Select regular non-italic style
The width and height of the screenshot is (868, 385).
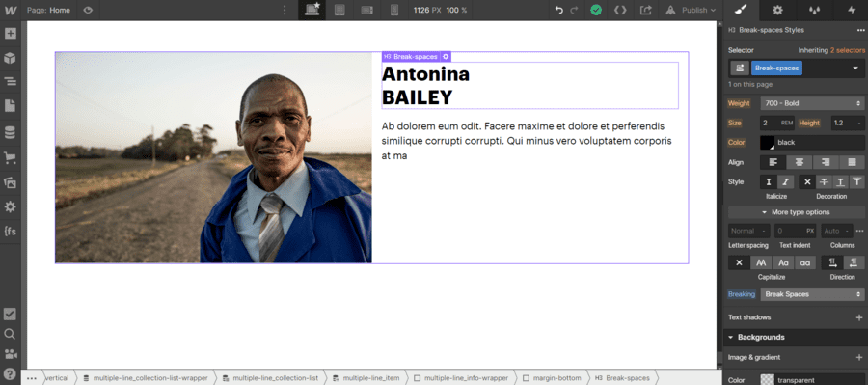click(x=769, y=181)
